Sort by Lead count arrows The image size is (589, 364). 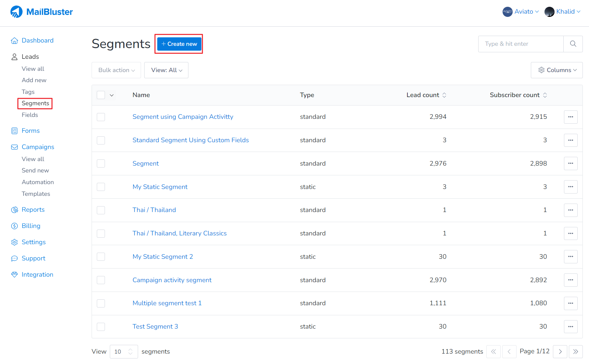click(x=444, y=95)
